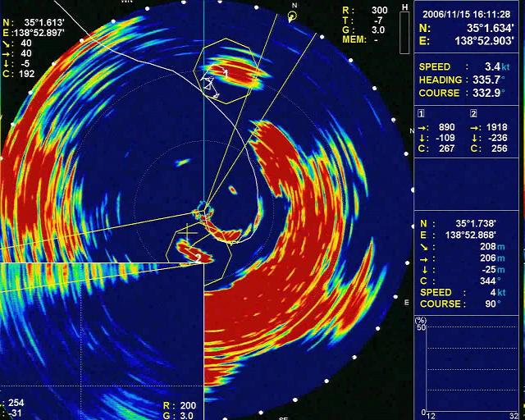Click the target 2 course value 256
The image size is (525, 420).
click(x=500, y=148)
